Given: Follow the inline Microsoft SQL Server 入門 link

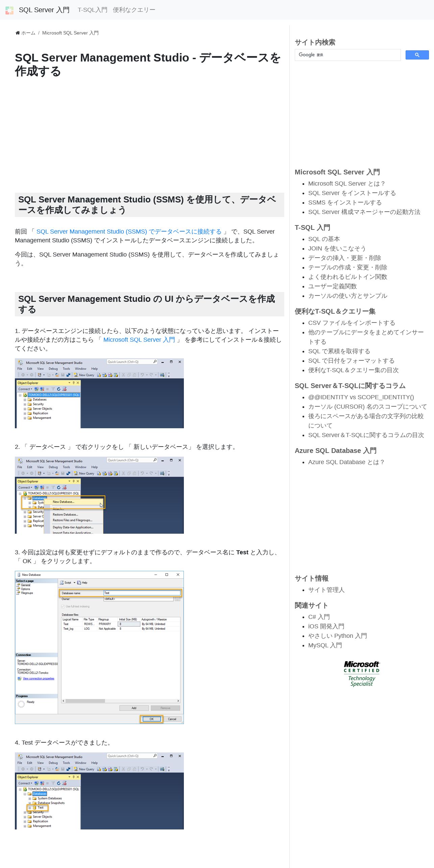Looking at the screenshot, I should tap(139, 340).
